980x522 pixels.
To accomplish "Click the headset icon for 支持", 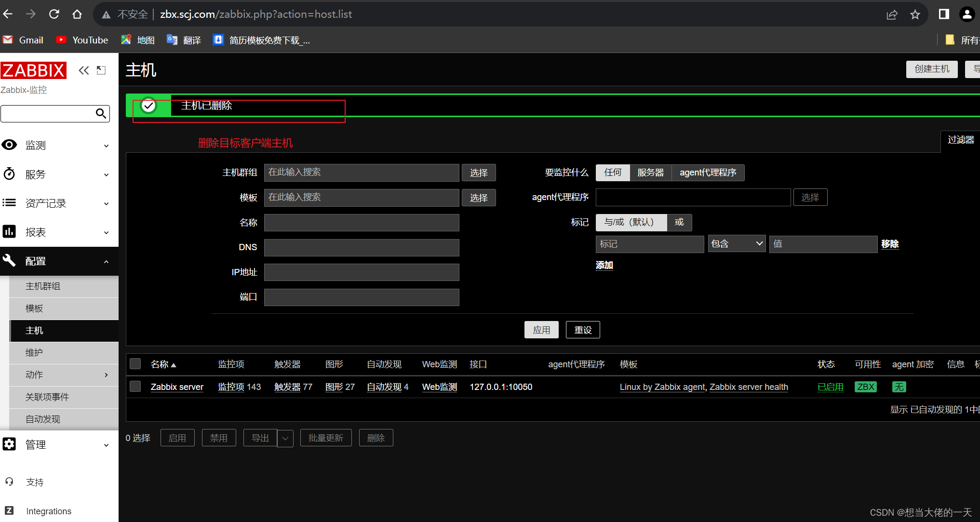I will (x=9, y=482).
